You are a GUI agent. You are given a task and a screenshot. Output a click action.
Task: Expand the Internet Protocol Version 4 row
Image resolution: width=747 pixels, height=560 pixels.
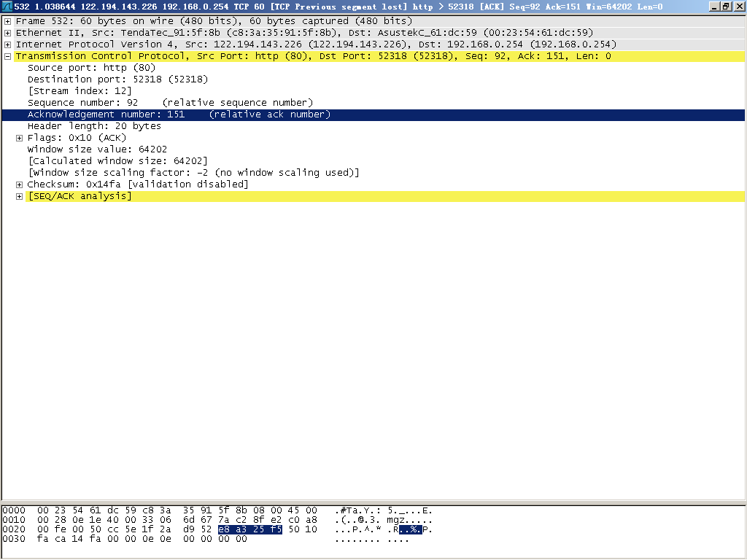point(7,44)
